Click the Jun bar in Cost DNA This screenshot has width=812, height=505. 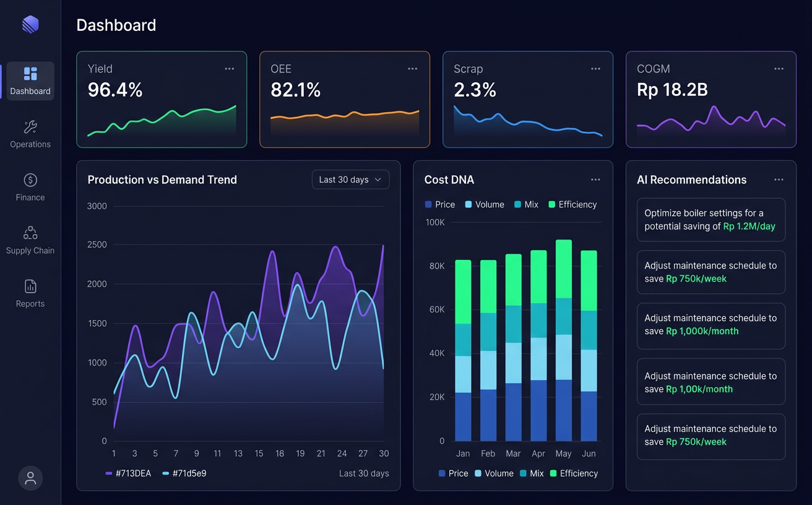[589, 346]
